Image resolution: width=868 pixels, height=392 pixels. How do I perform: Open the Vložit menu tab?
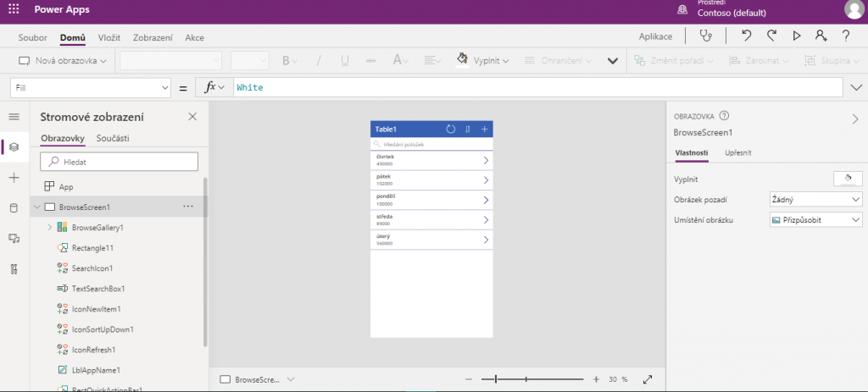[x=108, y=37]
